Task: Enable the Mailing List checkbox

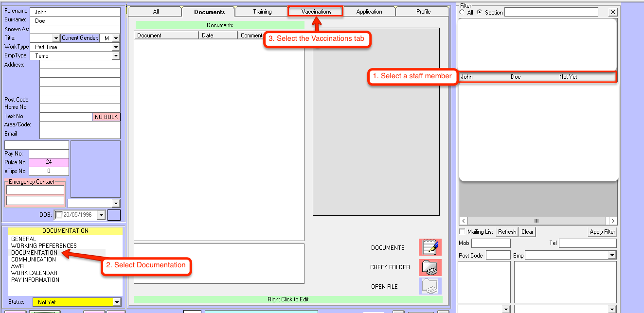Action: coord(463,232)
